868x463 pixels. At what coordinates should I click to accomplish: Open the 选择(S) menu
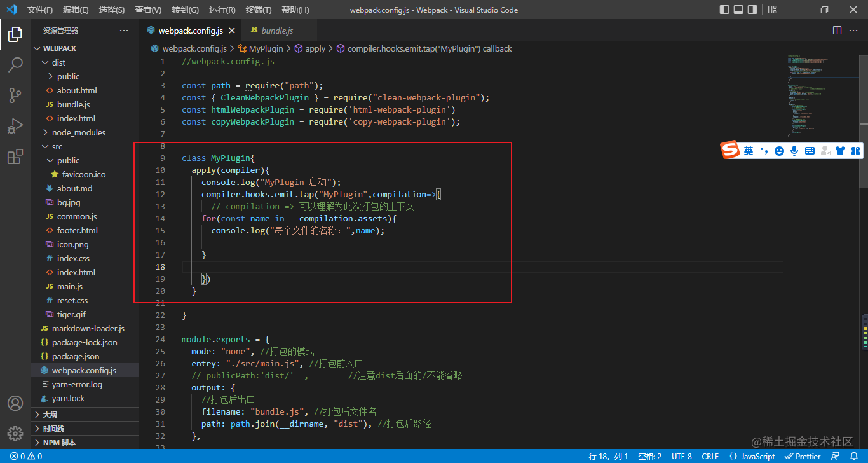[112, 10]
